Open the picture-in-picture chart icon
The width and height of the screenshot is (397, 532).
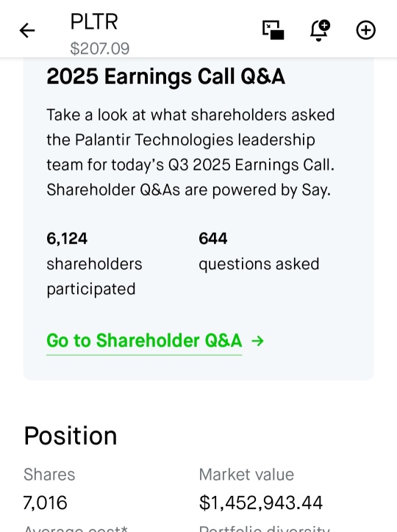coord(273,30)
